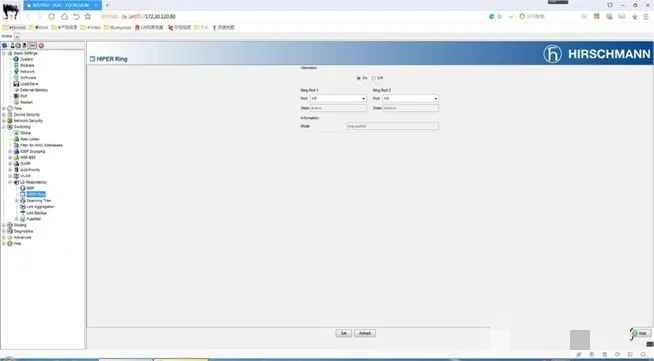Open the Restart tree item
654x361 pixels.
click(x=26, y=102)
